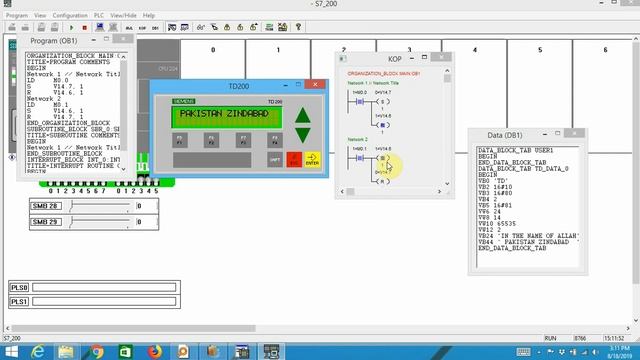Image resolution: width=640 pixels, height=360 pixels.
Task: Click Program window scroll-down arrow
Action: point(123,169)
